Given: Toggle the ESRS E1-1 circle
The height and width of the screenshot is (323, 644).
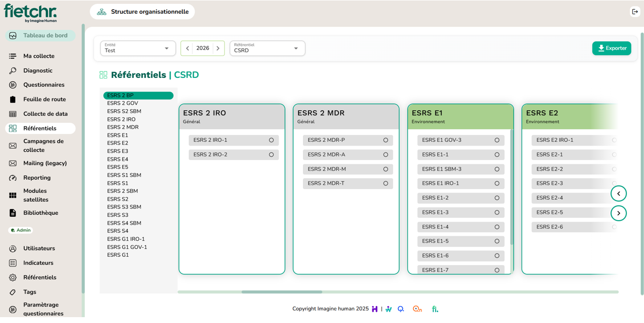Looking at the screenshot, I should 497,154.
